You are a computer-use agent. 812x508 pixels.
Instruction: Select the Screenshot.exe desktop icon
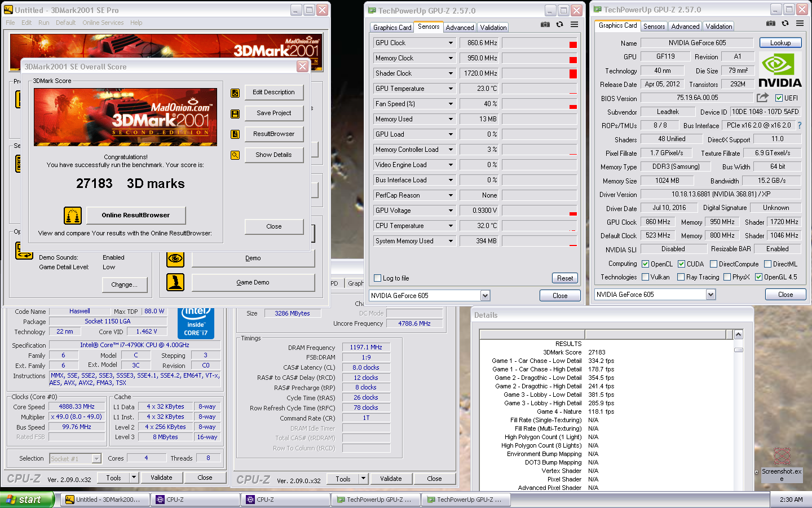(x=782, y=465)
